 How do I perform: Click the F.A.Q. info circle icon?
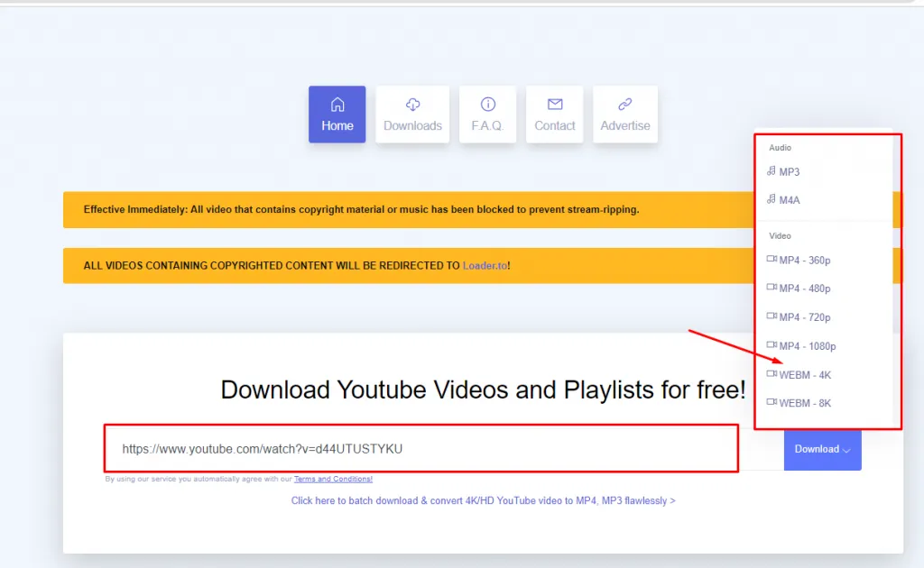(x=488, y=105)
